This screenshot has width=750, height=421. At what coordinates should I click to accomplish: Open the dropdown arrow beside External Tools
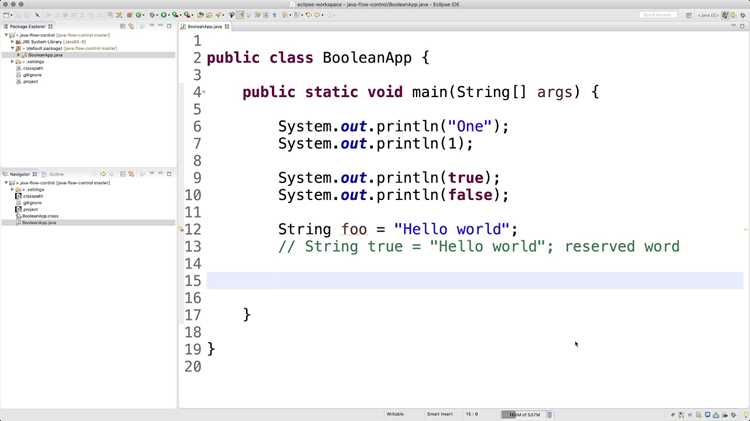(192, 15)
